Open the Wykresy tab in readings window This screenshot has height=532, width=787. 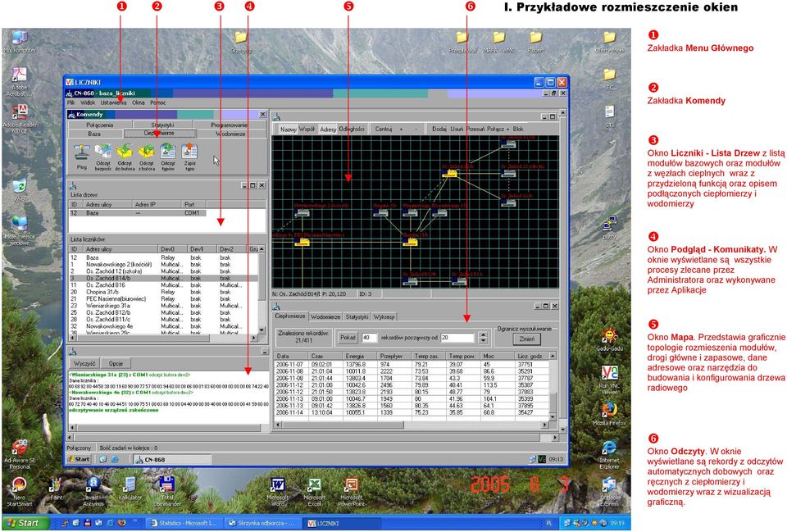pos(384,316)
